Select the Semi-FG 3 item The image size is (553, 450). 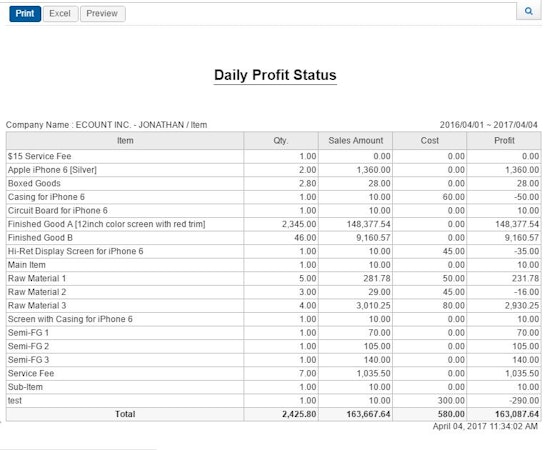pyautogui.click(x=29, y=360)
